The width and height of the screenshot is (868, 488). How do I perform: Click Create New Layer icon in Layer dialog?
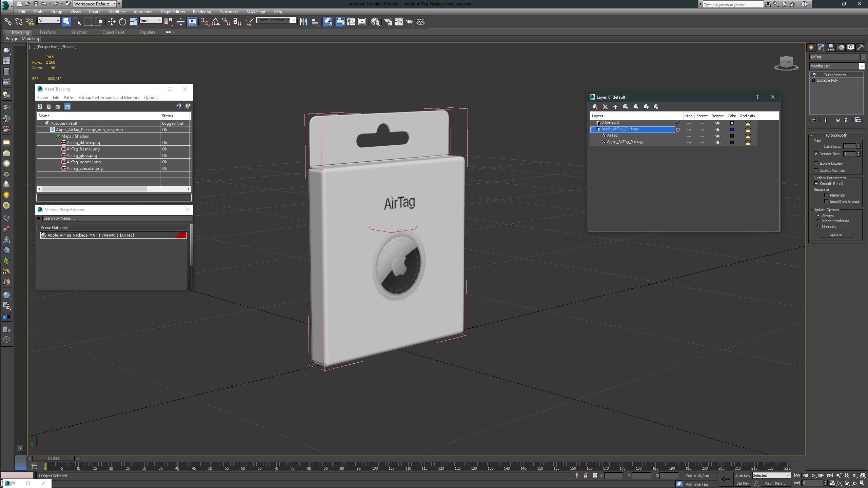pos(595,107)
